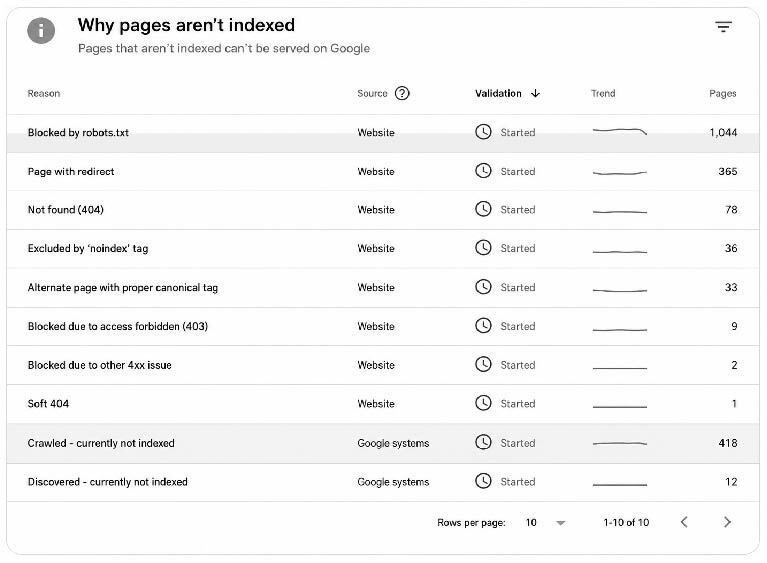Click Started status in Soft 404 row
Viewport: 767px width, 563px height.
pos(518,404)
